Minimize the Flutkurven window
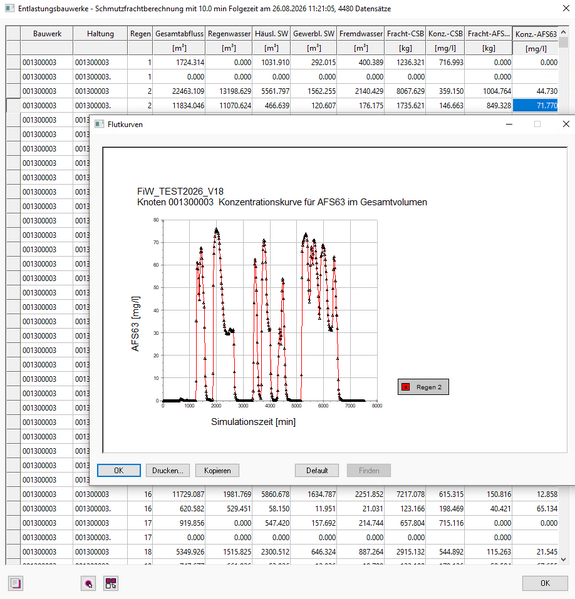The width and height of the screenshot is (575, 599). 509,124
